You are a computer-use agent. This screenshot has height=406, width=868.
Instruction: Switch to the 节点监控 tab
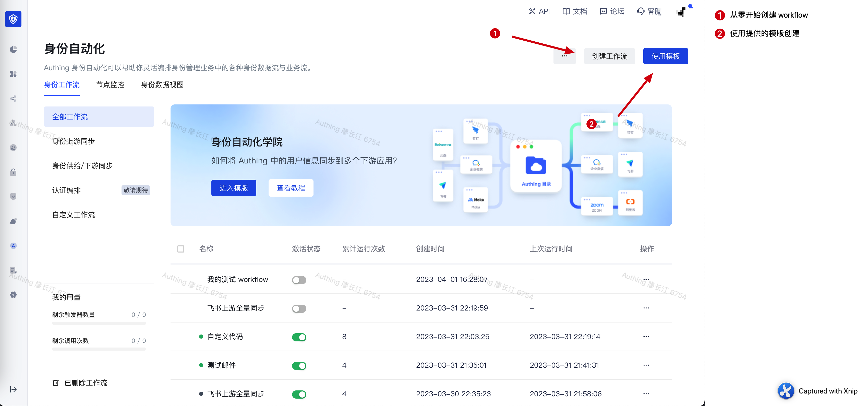pyautogui.click(x=110, y=85)
